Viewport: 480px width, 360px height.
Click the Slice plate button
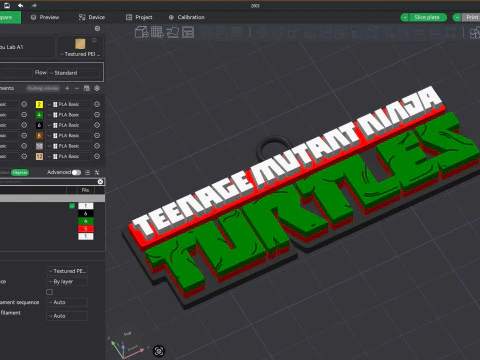click(428, 17)
